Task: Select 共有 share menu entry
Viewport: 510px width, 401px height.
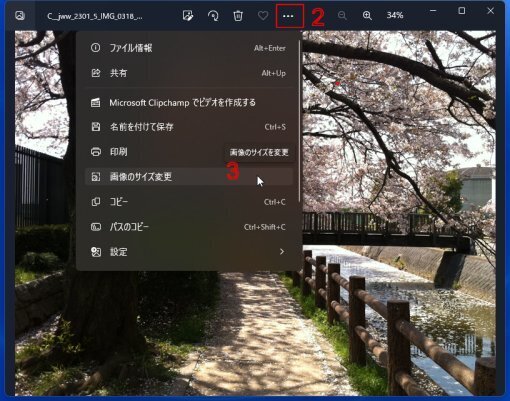Action: coord(189,73)
